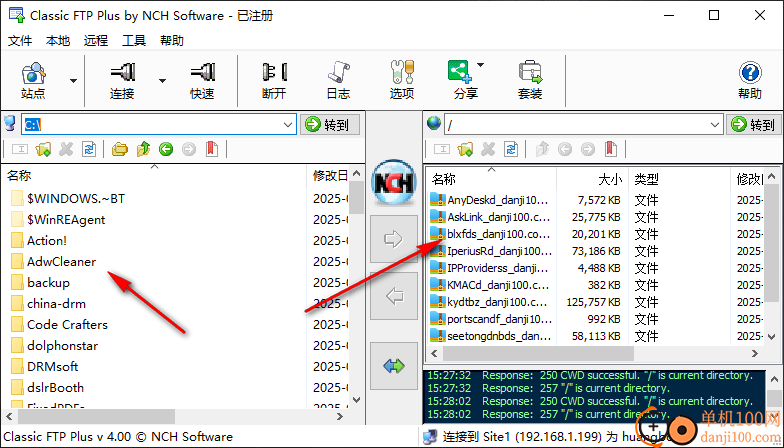This screenshot has height=448, width=784.
Task: Click the remote refresh icon
Action: pyautogui.click(x=511, y=149)
